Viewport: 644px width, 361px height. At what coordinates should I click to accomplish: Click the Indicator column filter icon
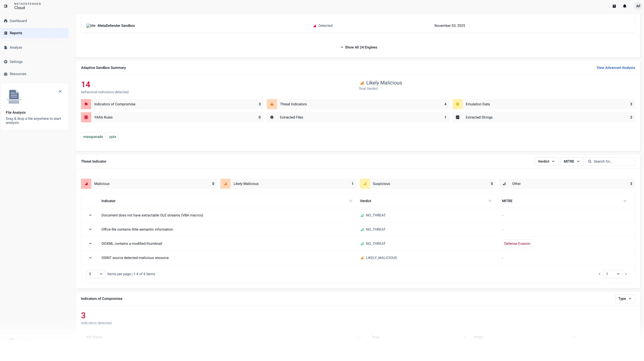pos(351,201)
